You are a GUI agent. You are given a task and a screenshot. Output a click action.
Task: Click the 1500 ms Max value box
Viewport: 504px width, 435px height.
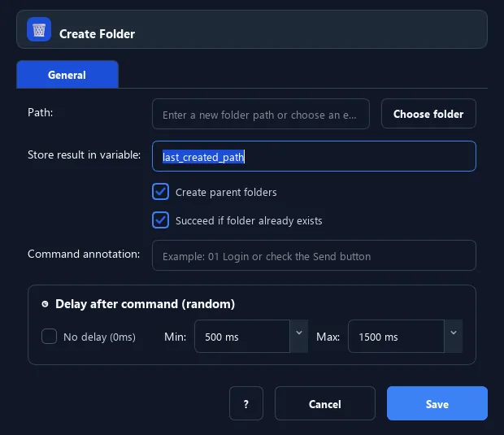(x=397, y=337)
